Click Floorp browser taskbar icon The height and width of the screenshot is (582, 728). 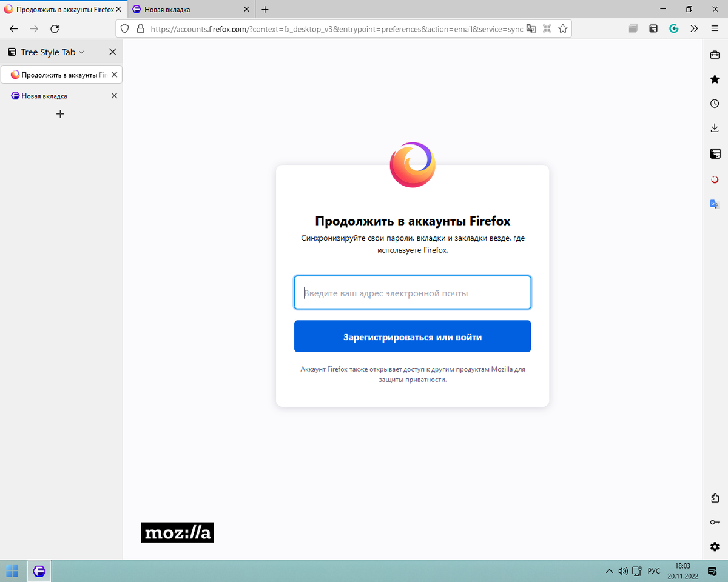[39, 571]
